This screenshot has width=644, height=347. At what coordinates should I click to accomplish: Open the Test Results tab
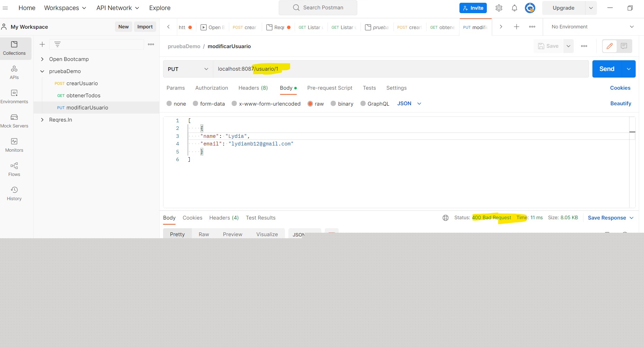click(x=261, y=218)
